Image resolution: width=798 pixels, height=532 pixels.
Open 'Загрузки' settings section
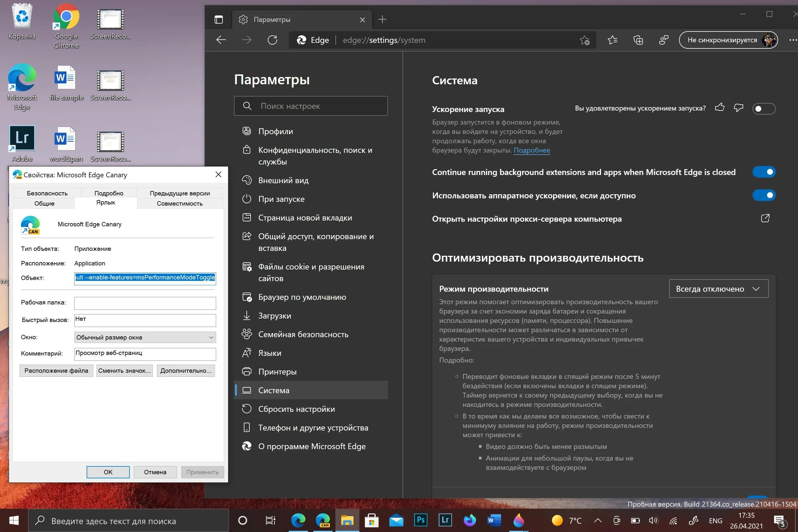point(311,316)
